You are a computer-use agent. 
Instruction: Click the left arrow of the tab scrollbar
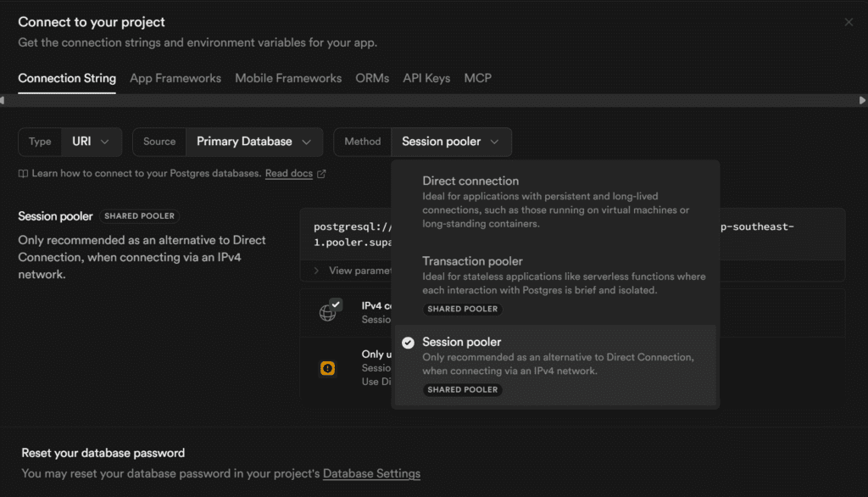[x=3, y=100]
